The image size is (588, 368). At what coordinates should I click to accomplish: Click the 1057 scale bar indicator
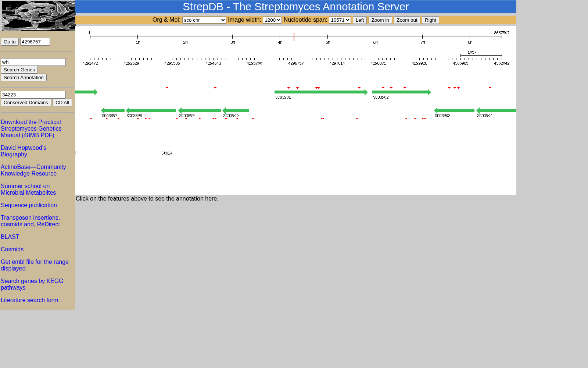(x=481, y=55)
